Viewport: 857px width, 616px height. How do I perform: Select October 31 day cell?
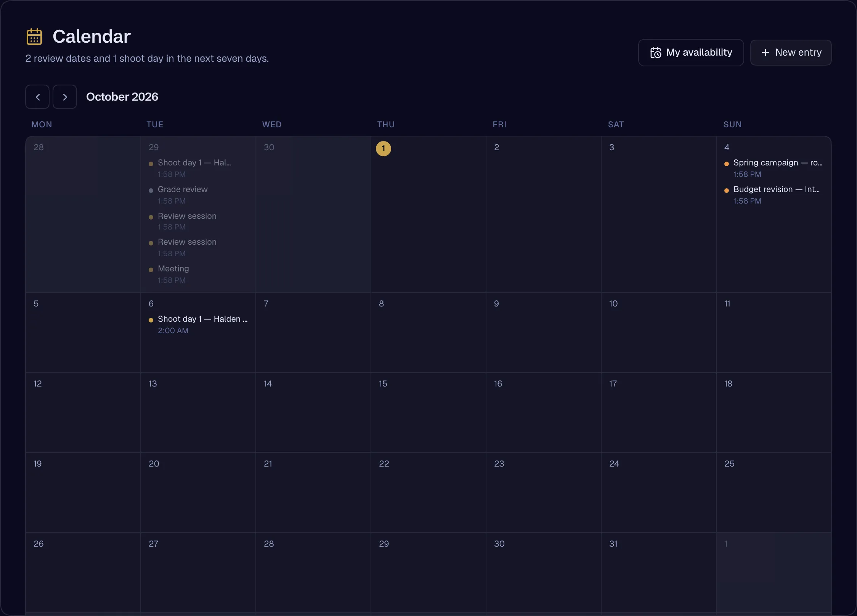(x=658, y=573)
